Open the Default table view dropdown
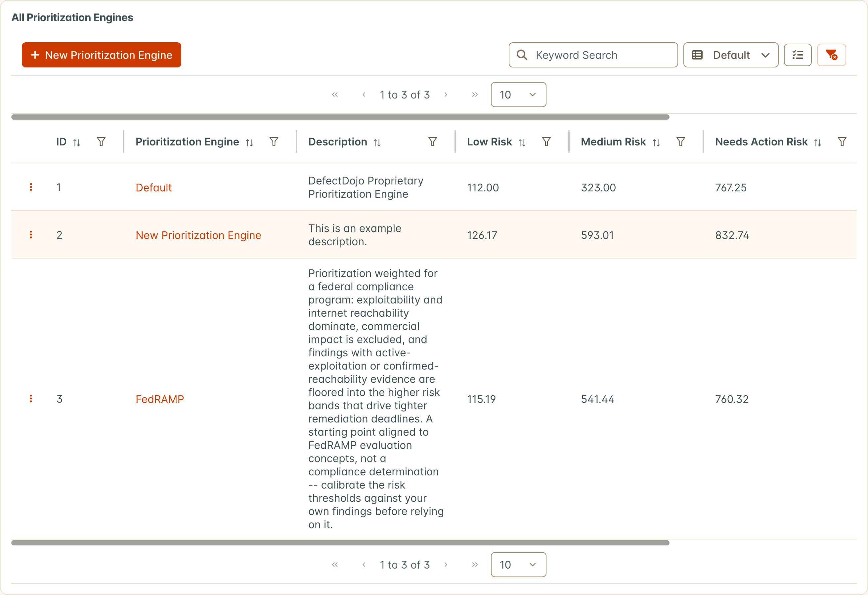 tap(730, 55)
